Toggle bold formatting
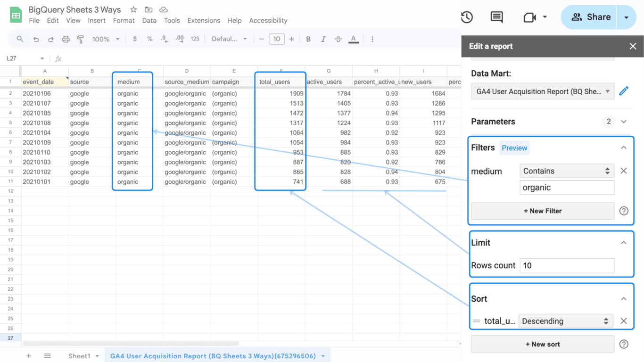644x362 pixels. click(308, 39)
